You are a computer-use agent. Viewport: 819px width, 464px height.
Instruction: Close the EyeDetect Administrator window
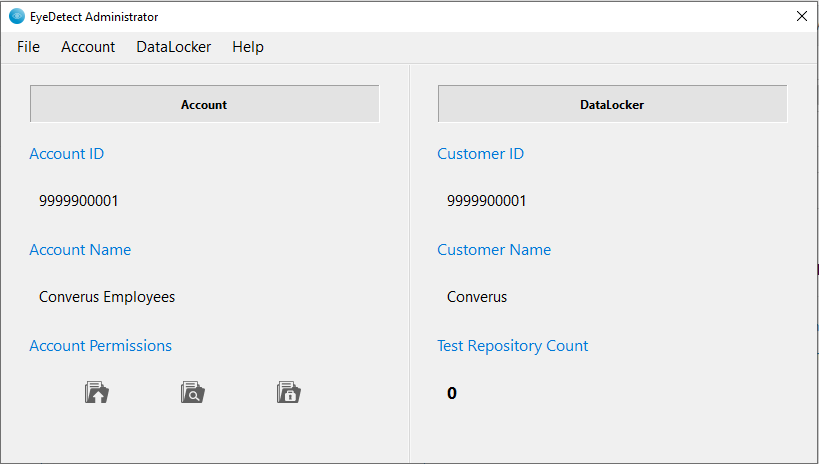pyautogui.click(x=802, y=16)
